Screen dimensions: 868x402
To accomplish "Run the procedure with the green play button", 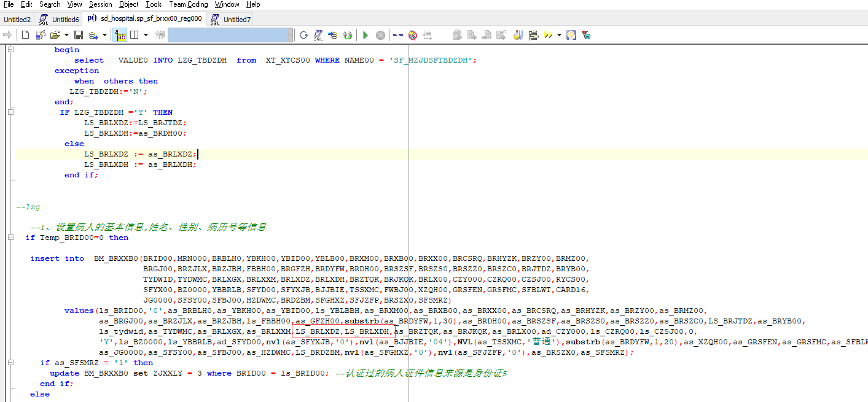I will [x=366, y=35].
